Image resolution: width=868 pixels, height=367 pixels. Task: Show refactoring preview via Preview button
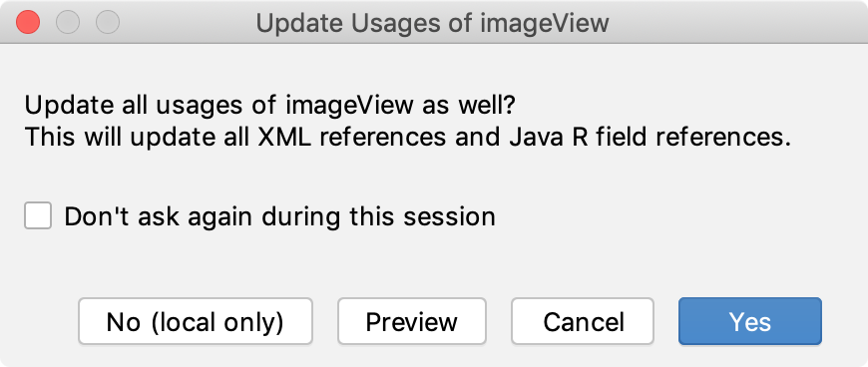(x=412, y=321)
